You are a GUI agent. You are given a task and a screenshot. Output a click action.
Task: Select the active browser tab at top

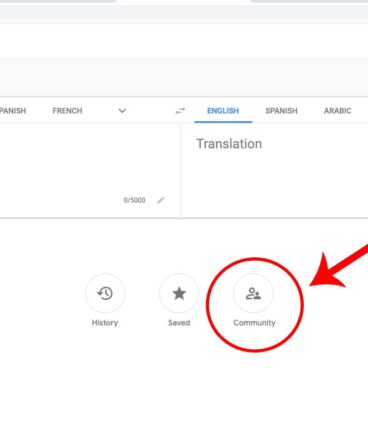[x=184, y=2]
